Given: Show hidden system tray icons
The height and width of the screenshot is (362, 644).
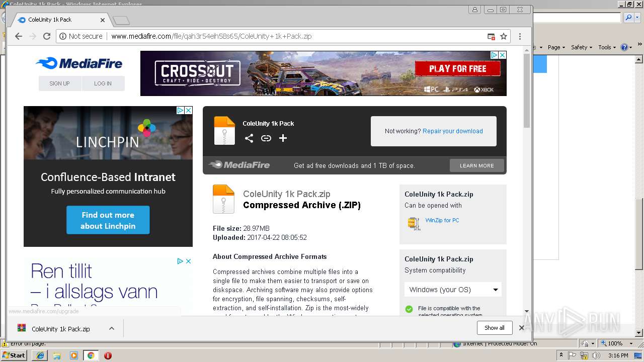Looking at the screenshot, I should click(561, 355).
